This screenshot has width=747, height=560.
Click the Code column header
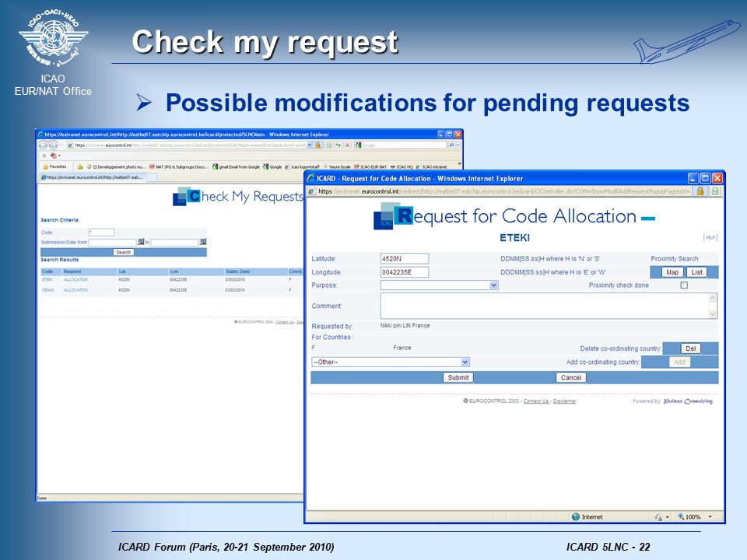pos(47,271)
